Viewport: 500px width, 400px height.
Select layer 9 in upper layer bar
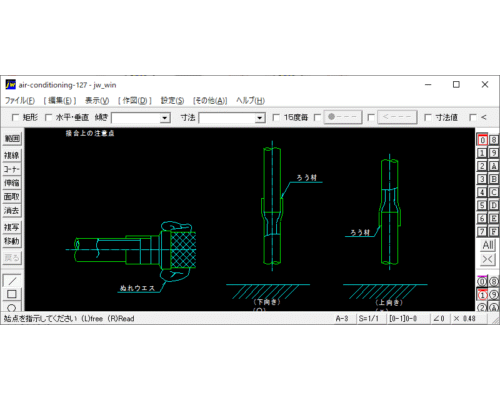click(494, 153)
